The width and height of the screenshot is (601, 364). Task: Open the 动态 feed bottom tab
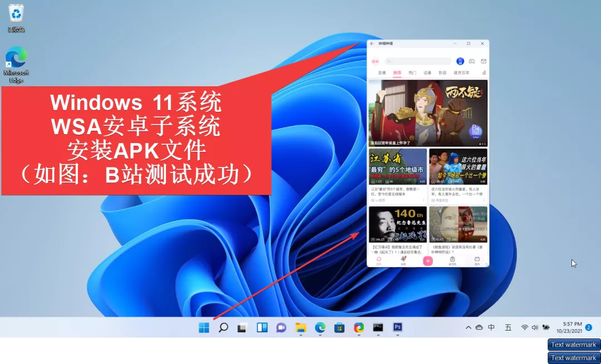click(x=403, y=261)
